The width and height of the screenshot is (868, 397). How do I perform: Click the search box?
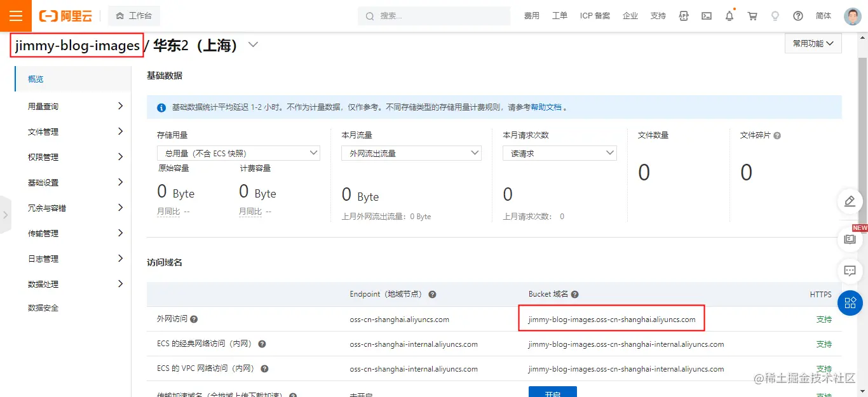coord(434,16)
